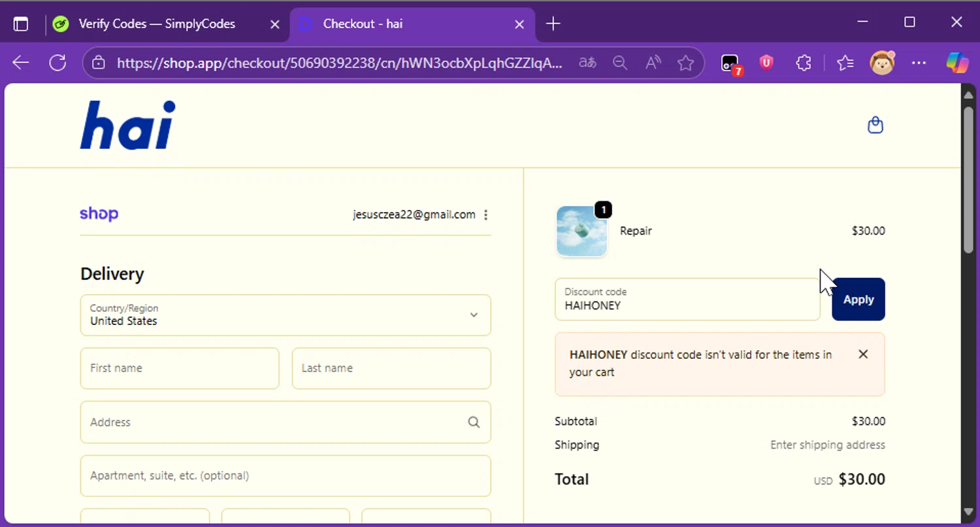The image size is (980, 527).
Task: Open account options next to the email
Action: coord(485,214)
